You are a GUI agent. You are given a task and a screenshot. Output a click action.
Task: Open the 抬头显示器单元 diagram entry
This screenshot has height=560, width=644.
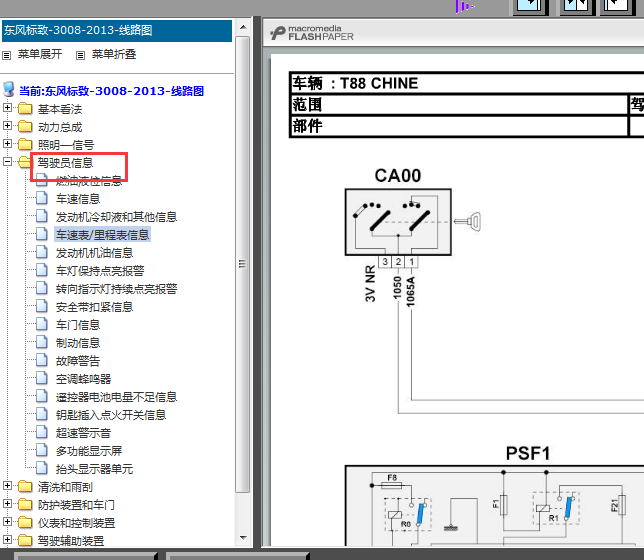click(x=94, y=469)
